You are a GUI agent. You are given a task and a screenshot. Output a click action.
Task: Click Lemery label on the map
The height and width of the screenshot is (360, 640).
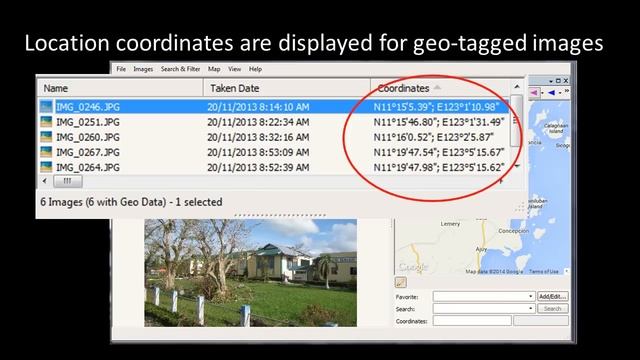450,224
